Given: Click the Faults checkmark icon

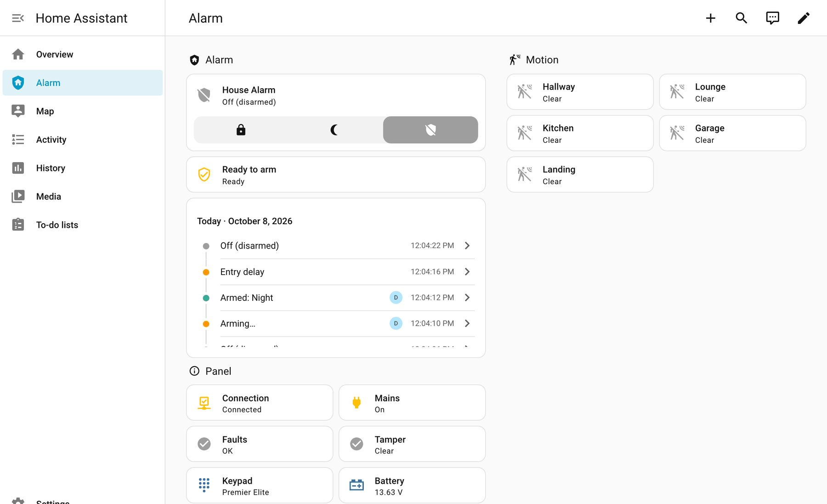Looking at the screenshot, I should [204, 444].
